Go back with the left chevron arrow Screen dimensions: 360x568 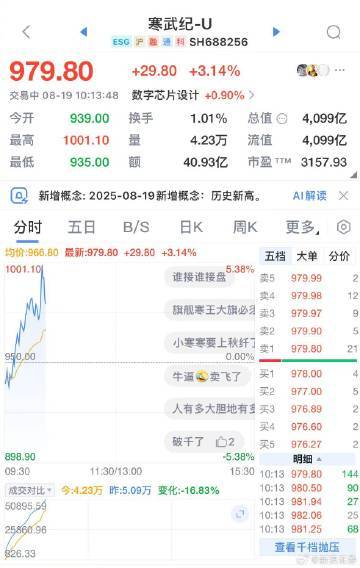pyautogui.click(x=26, y=32)
